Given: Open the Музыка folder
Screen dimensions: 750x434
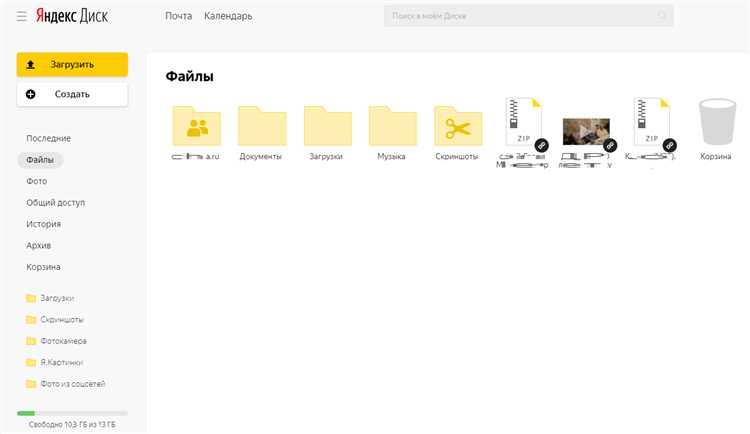Looking at the screenshot, I should pos(392,127).
